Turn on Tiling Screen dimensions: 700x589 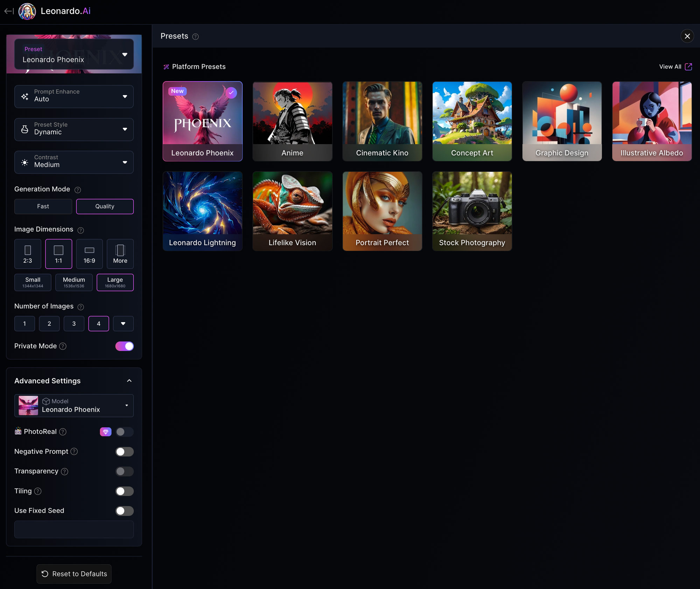point(124,491)
